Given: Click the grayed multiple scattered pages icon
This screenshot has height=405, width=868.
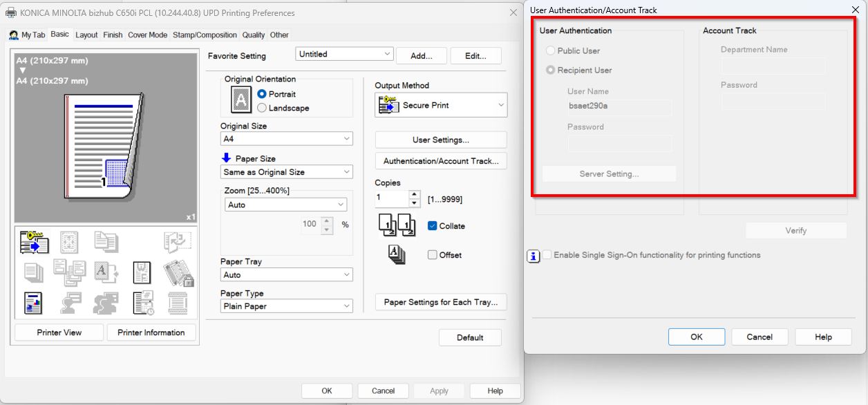Looking at the screenshot, I should tap(70, 272).
